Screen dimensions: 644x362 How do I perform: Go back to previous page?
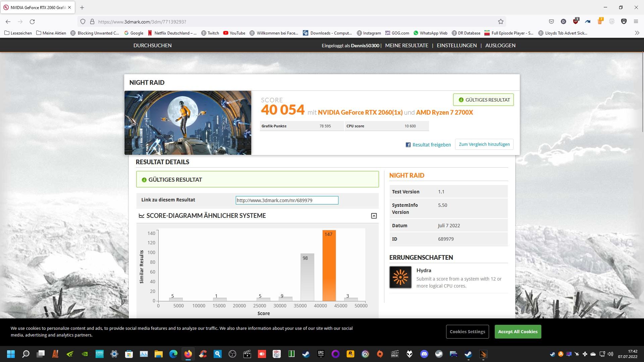point(8,21)
